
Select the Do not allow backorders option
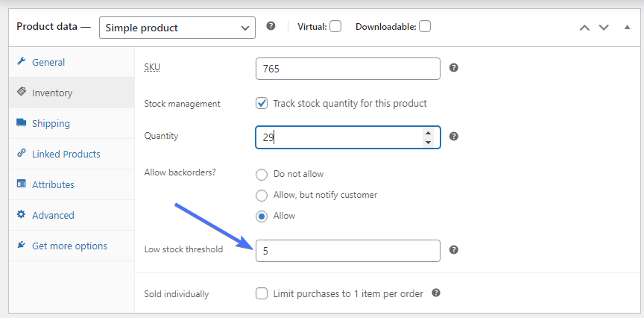point(262,174)
